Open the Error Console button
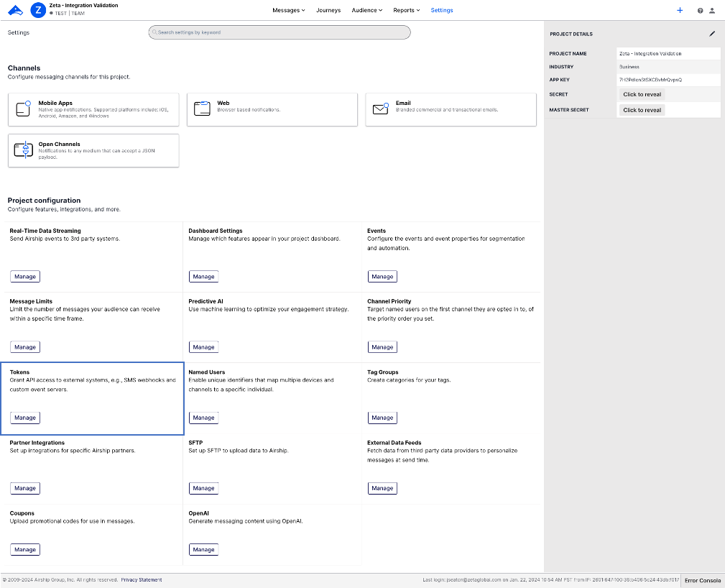Viewport: 725px width, 588px height. click(x=702, y=580)
